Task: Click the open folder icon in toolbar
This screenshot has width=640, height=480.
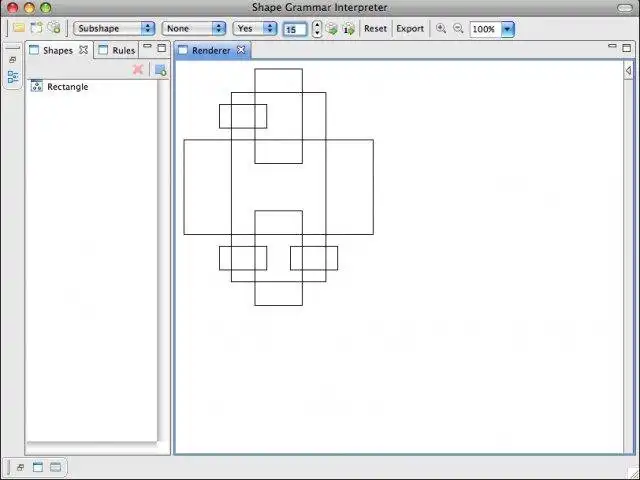Action: point(18,28)
